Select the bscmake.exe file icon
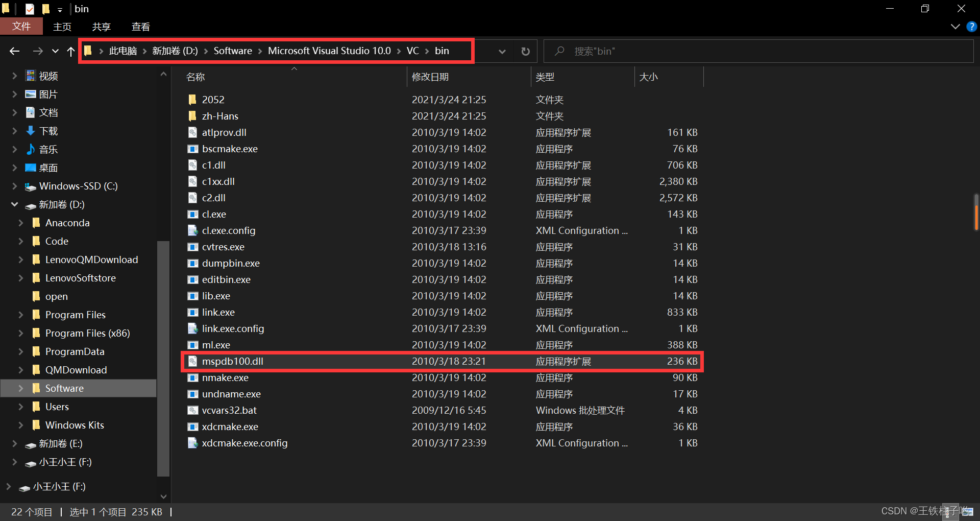Viewport: 980px width, 521px height. [192, 149]
